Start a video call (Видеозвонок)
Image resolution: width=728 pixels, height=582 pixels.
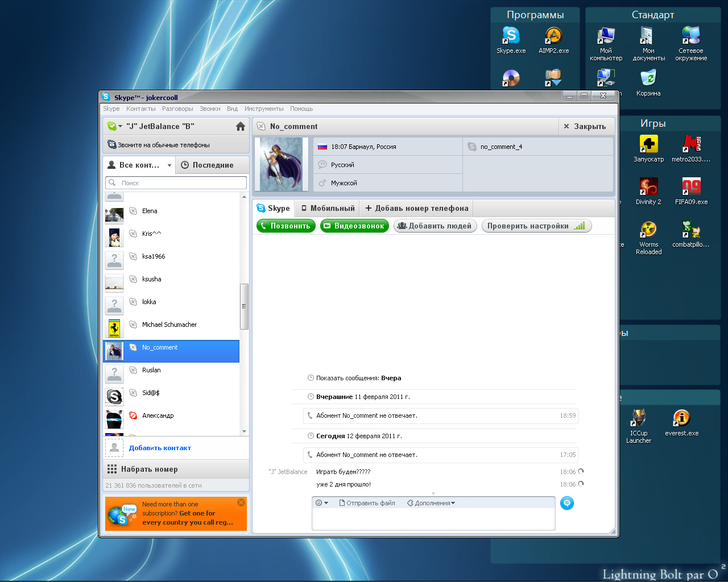pos(354,226)
